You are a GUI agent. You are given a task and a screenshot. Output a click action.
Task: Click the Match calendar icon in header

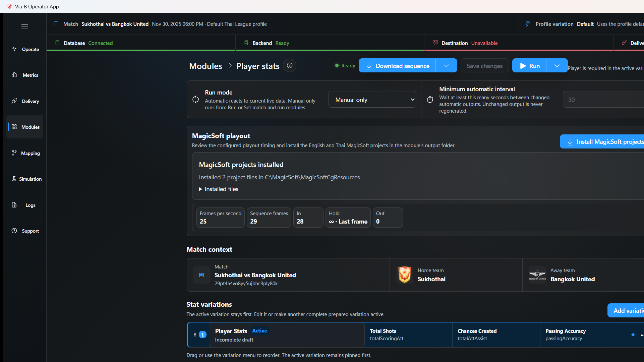point(56,24)
